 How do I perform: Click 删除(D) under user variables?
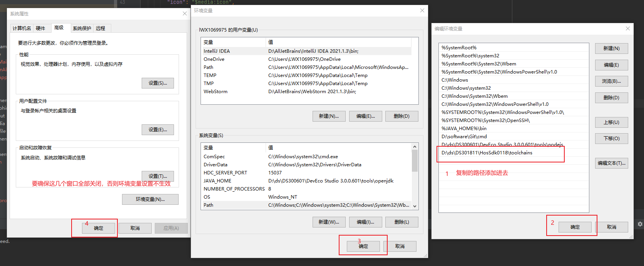[x=401, y=116]
